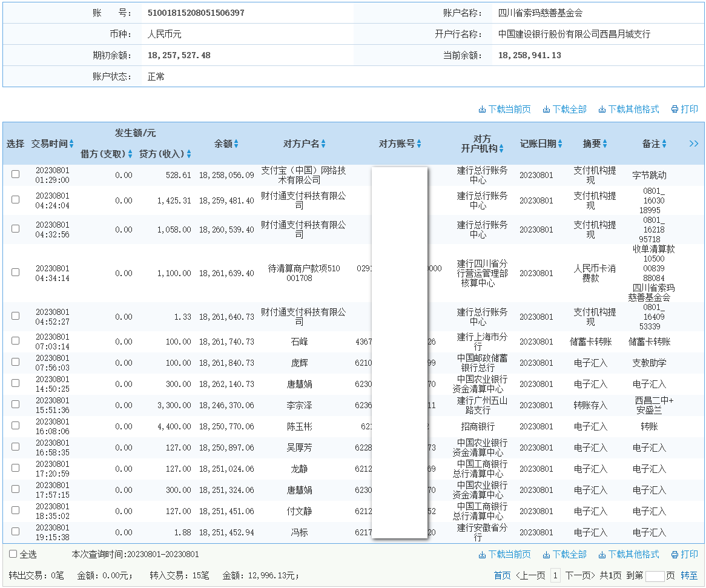Click current balance 18,258,941.13
The image size is (706, 588).
529,55
